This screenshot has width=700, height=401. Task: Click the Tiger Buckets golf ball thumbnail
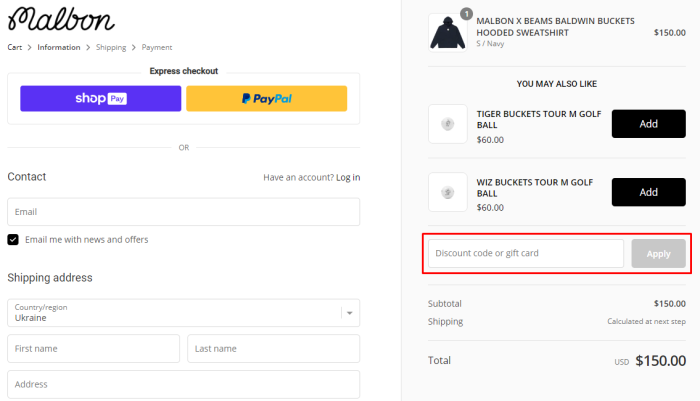[448, 124]
